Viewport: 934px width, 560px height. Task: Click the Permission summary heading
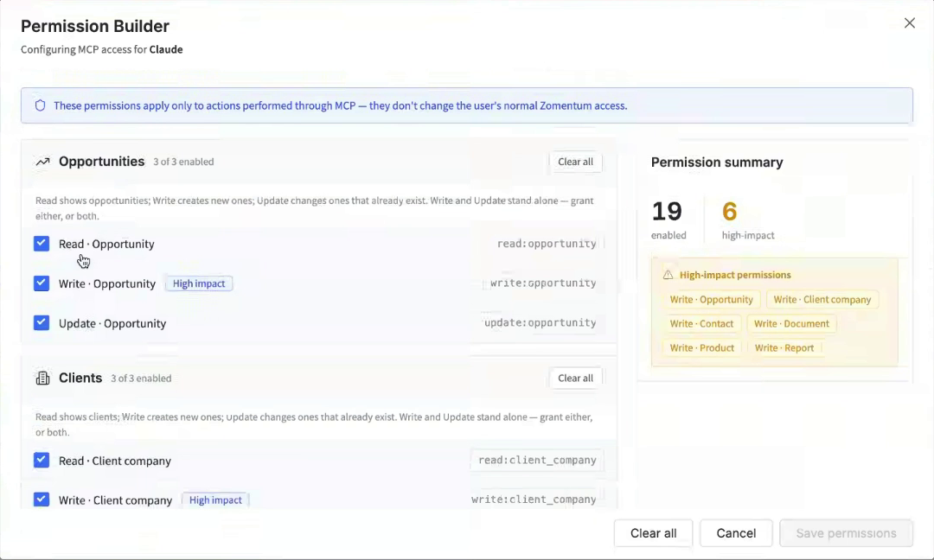(717, 162)
